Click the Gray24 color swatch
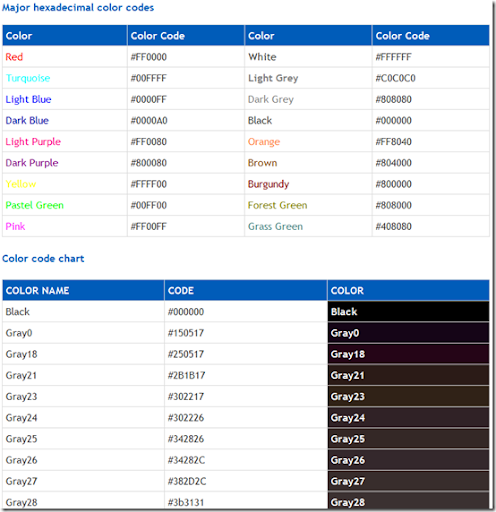 click(408, 418)
